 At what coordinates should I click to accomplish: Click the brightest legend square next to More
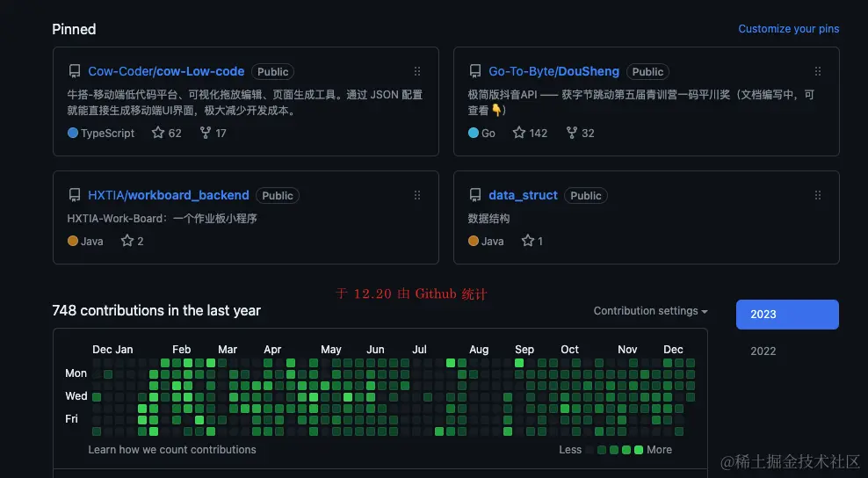point(639,450)
